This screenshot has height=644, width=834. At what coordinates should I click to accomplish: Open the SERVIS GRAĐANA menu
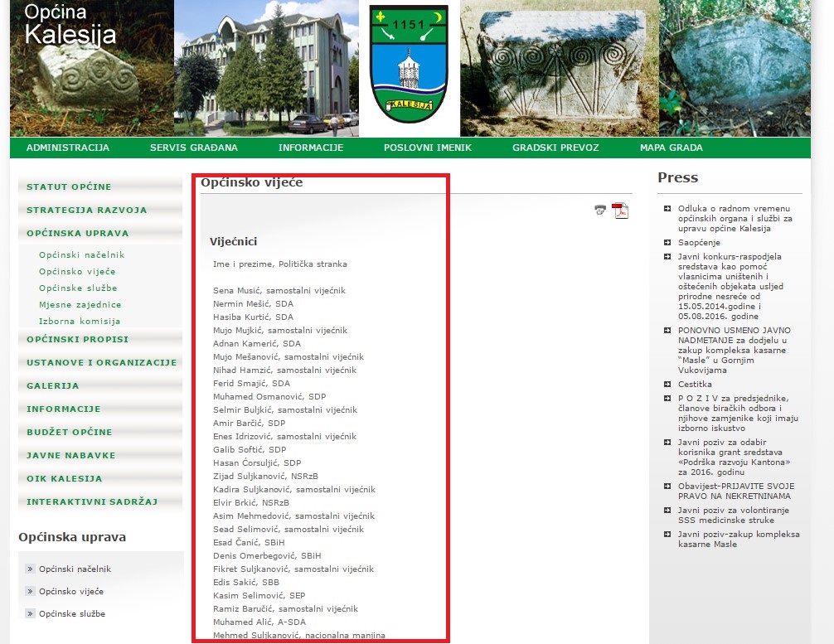point(194,148)
